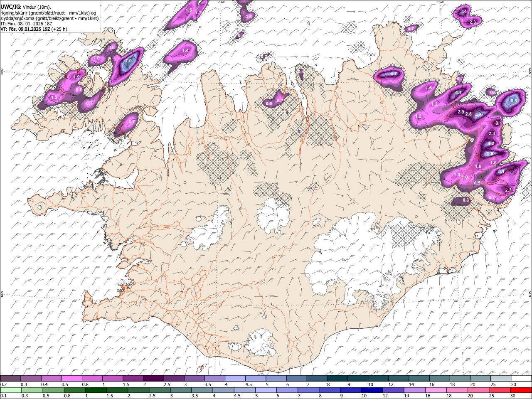Pick the bright red 30+ rain swatch
The image size is (532, 399).
521,390
